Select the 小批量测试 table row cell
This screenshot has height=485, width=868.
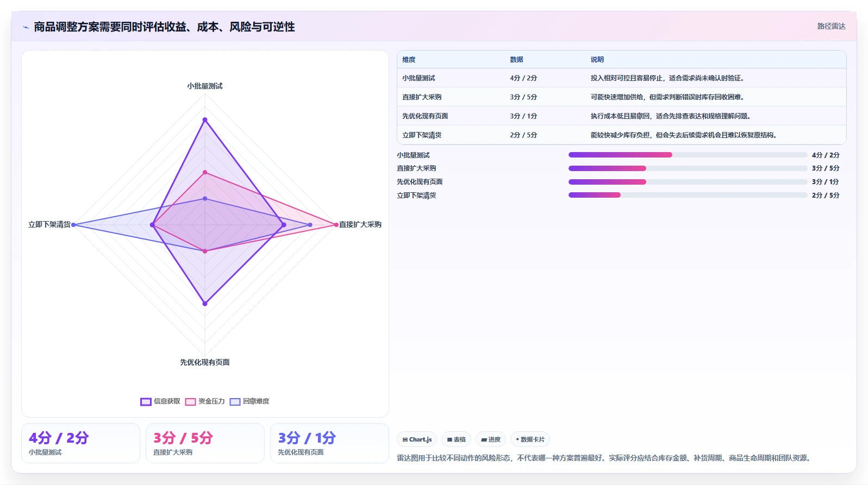tap(419, 78)
